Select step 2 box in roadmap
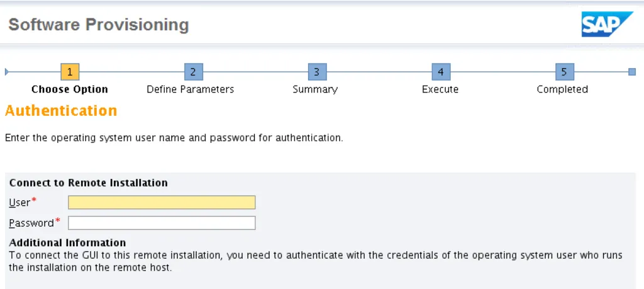This screenshot has width=644, height=289. (193, 72)
